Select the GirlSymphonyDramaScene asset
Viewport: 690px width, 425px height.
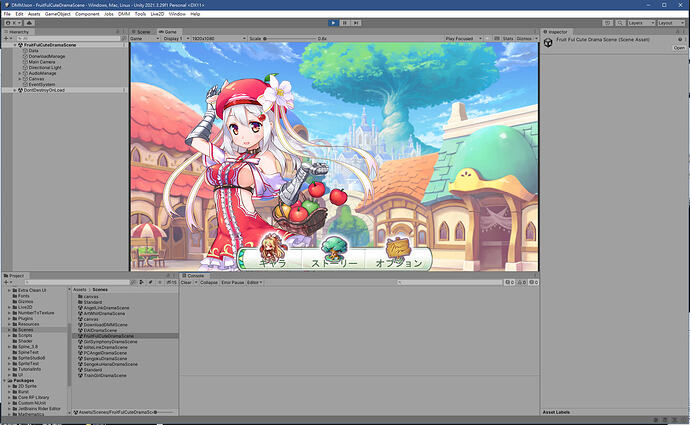pyautogui.click(x=110, y=341)
